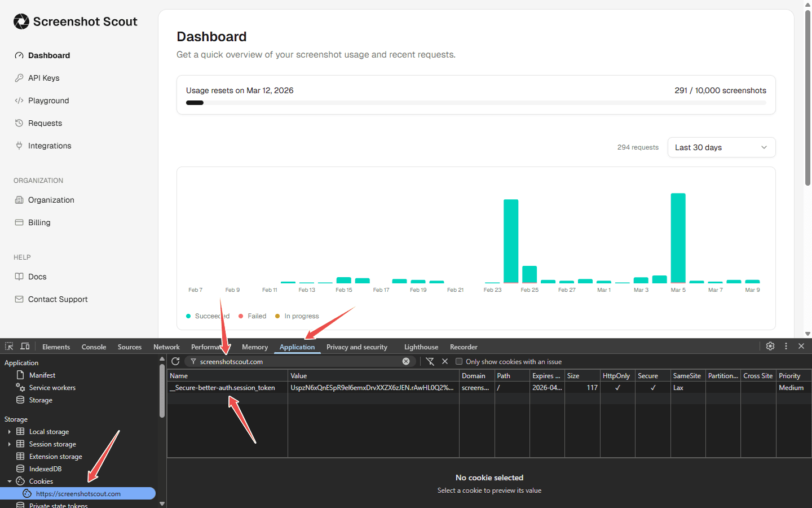Go to Contact Support in the sidebar
The height and width of the screenshot is (508, 812).
point(57,299)
